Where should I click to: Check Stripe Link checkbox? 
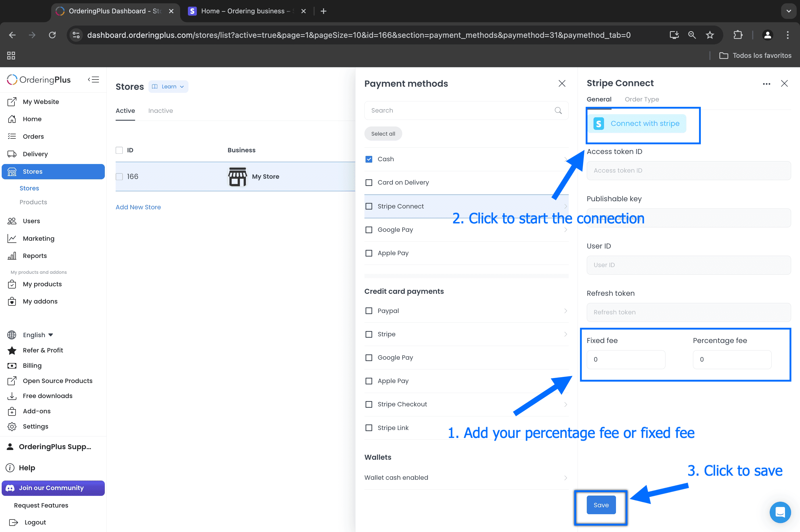click(369, 428)
